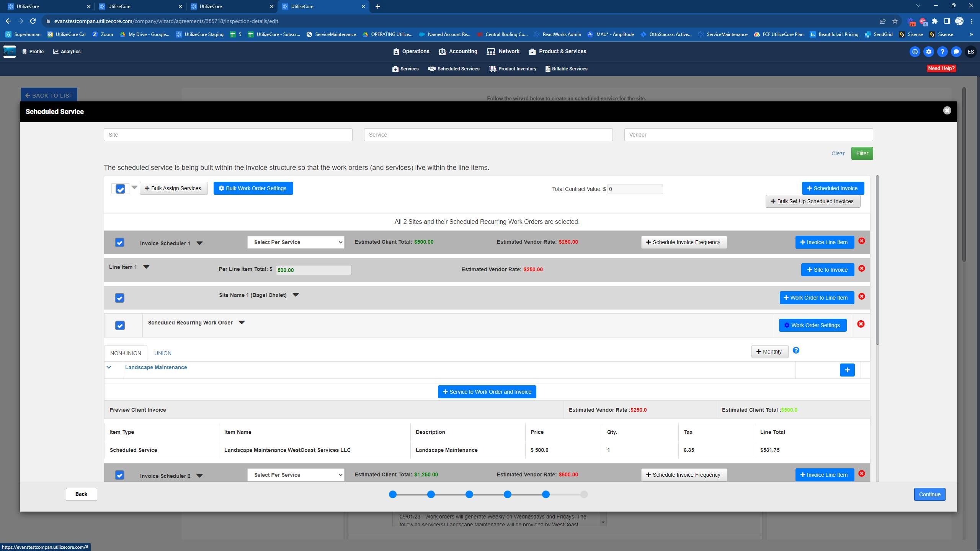Open the settings gear icon in top header

(x=928, y=52)
